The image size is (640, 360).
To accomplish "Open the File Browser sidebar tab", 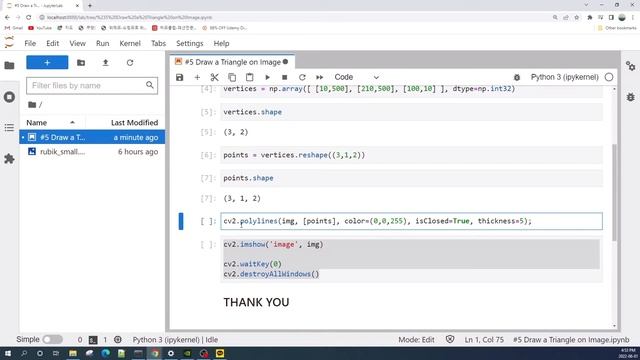I will [9, 65].
